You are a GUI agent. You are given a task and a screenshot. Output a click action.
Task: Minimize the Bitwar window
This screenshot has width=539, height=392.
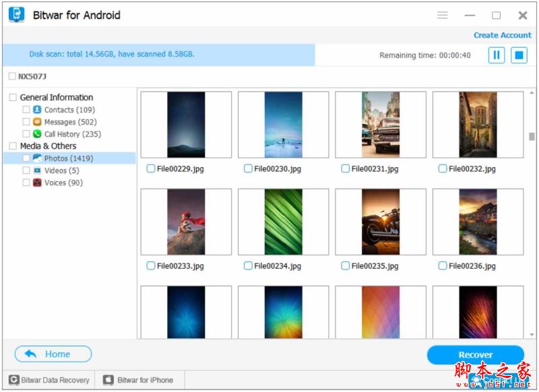click(470, 15)
